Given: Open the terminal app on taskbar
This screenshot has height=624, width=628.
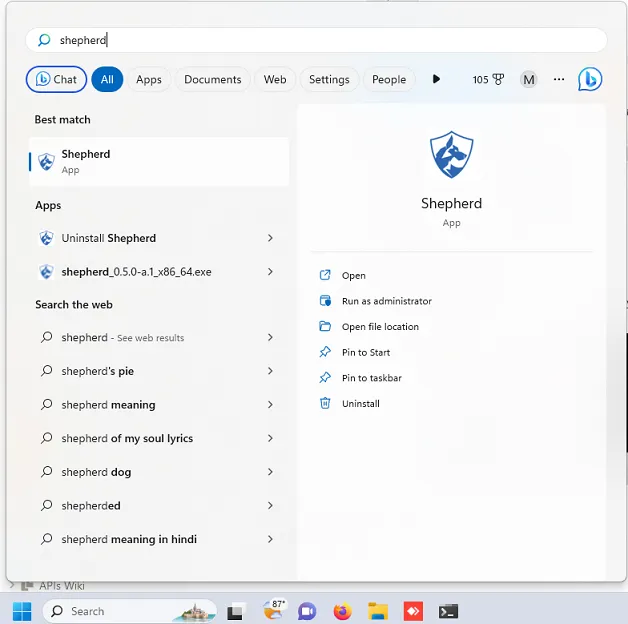Looking at the screenshot, I should point(448,612).
